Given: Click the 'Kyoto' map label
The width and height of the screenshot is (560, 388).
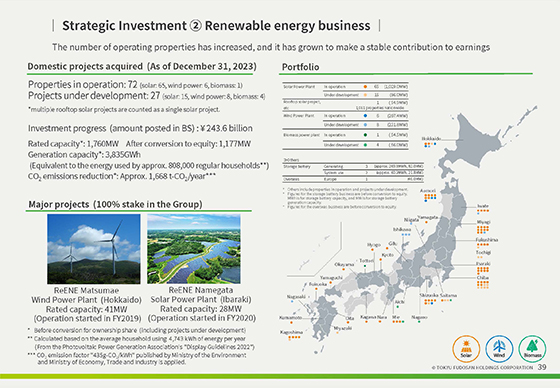Looking at the screenshot, I should (388, 255).
